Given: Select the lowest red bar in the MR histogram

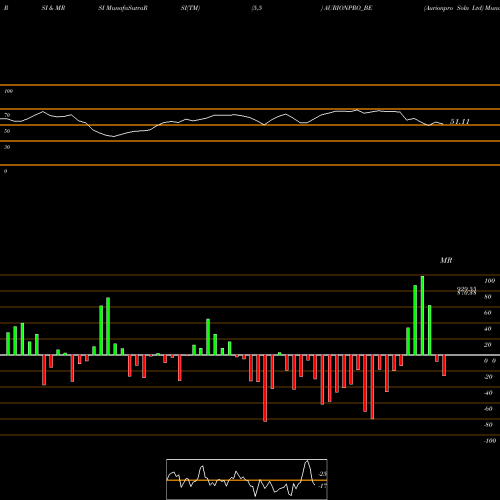Looking at the screenshot, I should pos(265,388).
